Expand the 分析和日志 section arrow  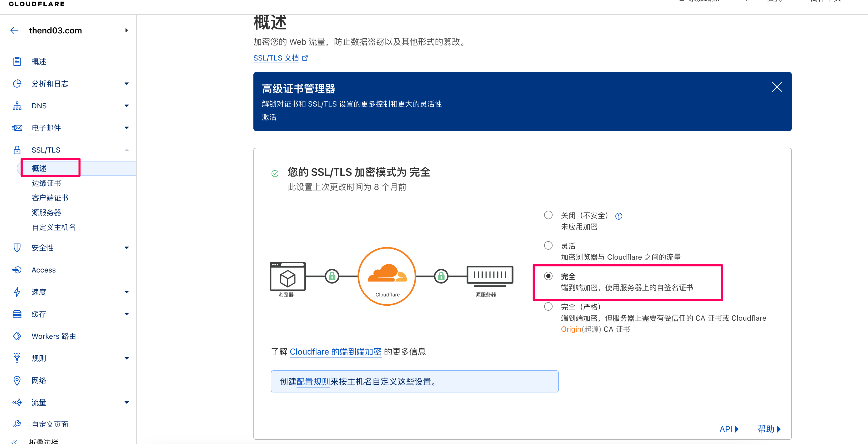[126, 84]
